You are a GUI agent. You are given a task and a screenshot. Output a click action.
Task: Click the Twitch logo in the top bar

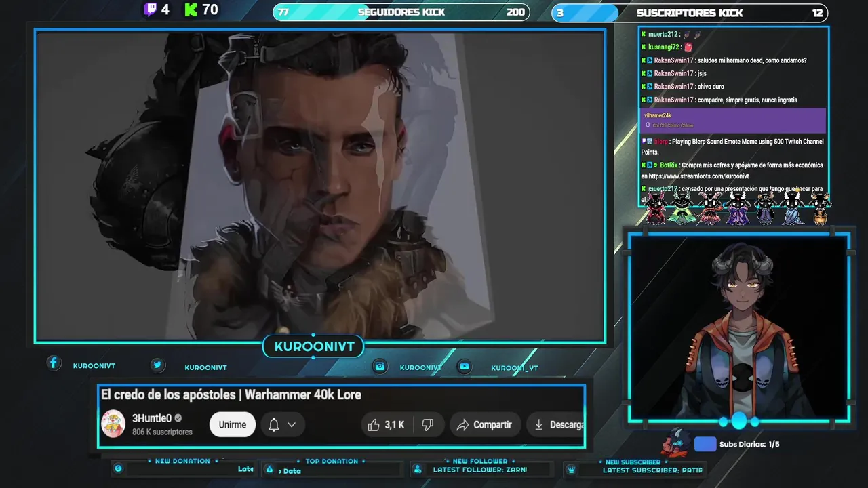coord(151,9)
